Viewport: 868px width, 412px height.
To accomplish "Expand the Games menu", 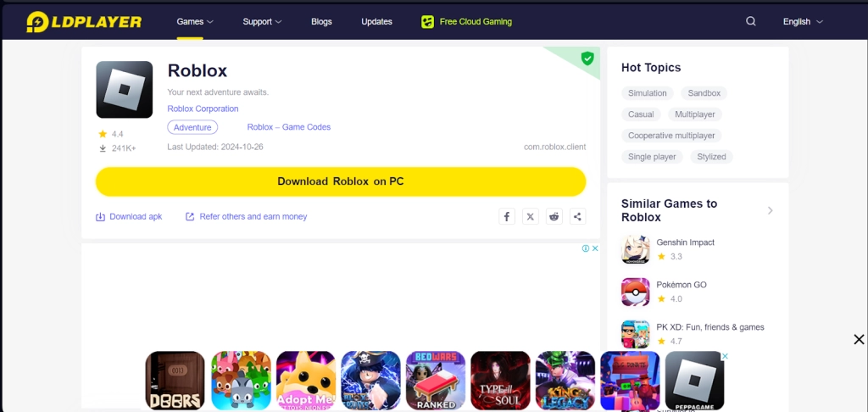I will click(195, 21).
